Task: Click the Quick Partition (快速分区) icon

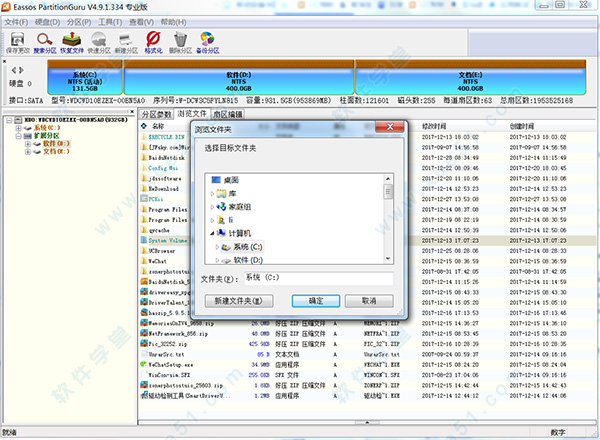Action: pyautogui.click(x=99, y=42)
